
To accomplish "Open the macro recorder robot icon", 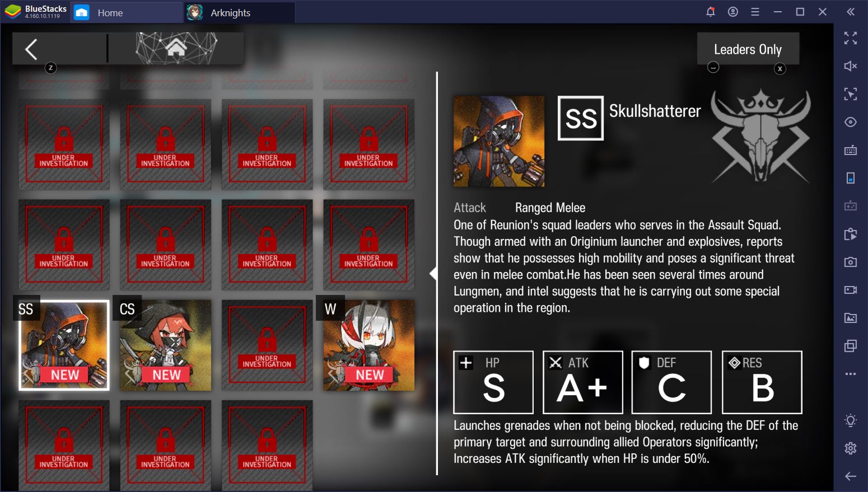I will click(x=851, y=206).
